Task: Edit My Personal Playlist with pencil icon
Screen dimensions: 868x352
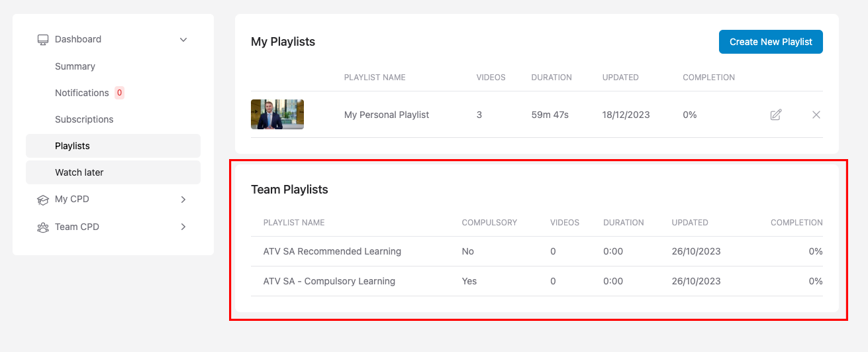Action: [x=776, y=115]
